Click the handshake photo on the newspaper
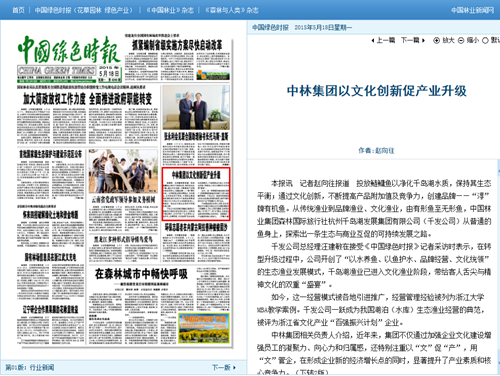500x376 pixels. tap(196, 107)
